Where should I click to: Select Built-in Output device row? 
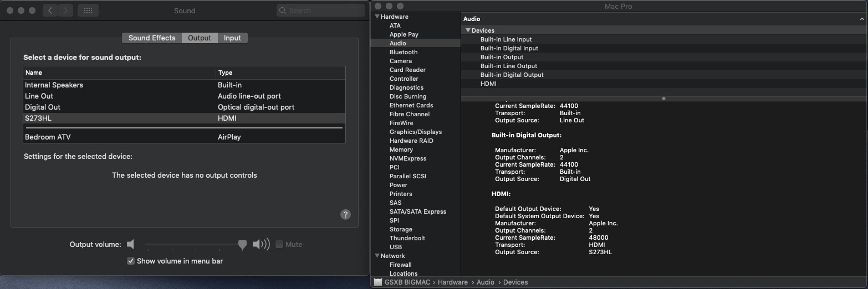coord(664,57)
